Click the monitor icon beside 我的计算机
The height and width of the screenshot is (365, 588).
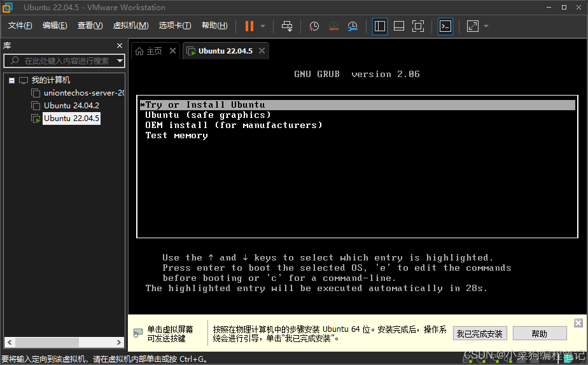(x=24, y=80)
